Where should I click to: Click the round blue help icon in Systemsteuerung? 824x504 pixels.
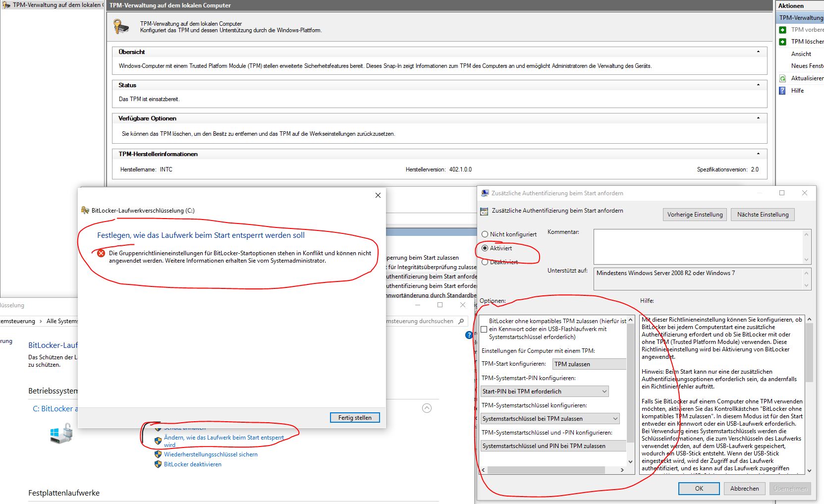(469, 335)
